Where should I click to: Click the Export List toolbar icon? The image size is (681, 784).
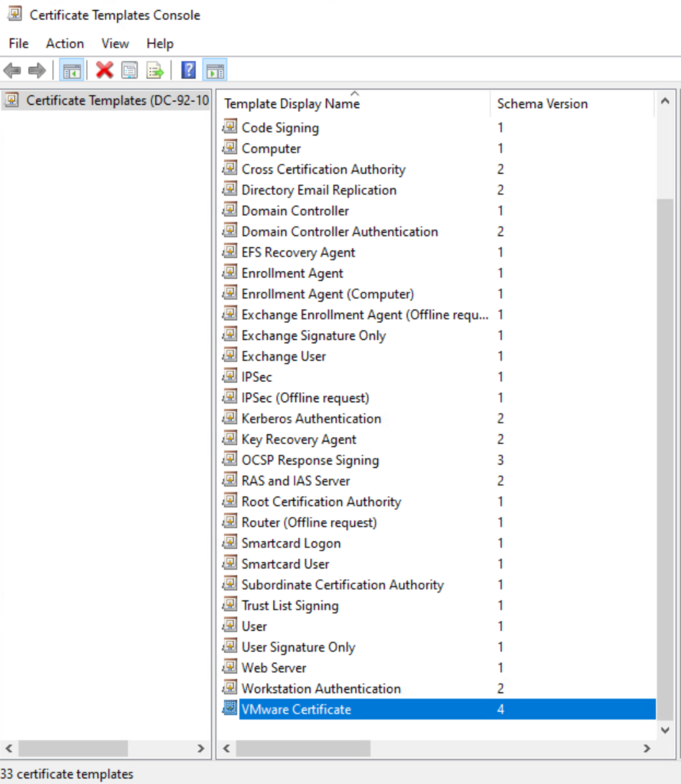(x=155, y=71)
